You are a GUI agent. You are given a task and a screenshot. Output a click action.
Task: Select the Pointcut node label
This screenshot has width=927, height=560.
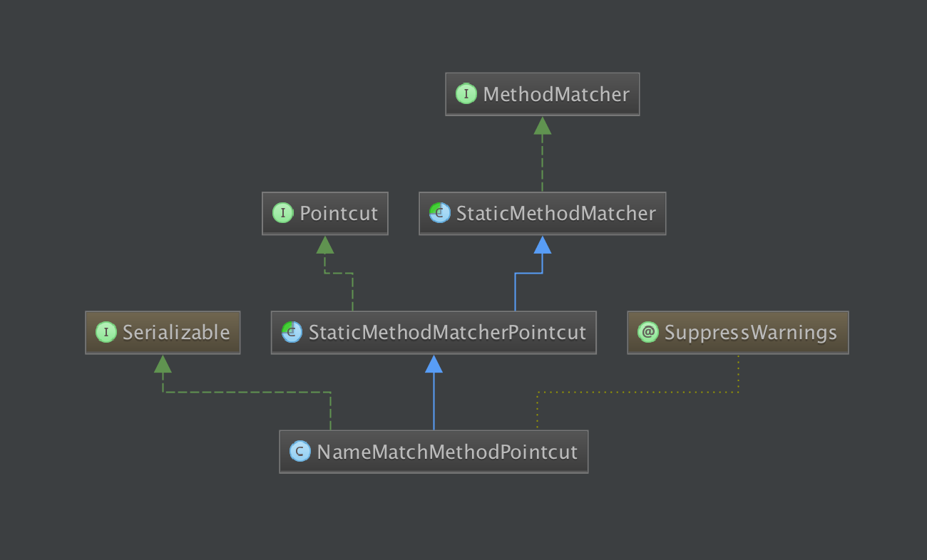[339, 213]
